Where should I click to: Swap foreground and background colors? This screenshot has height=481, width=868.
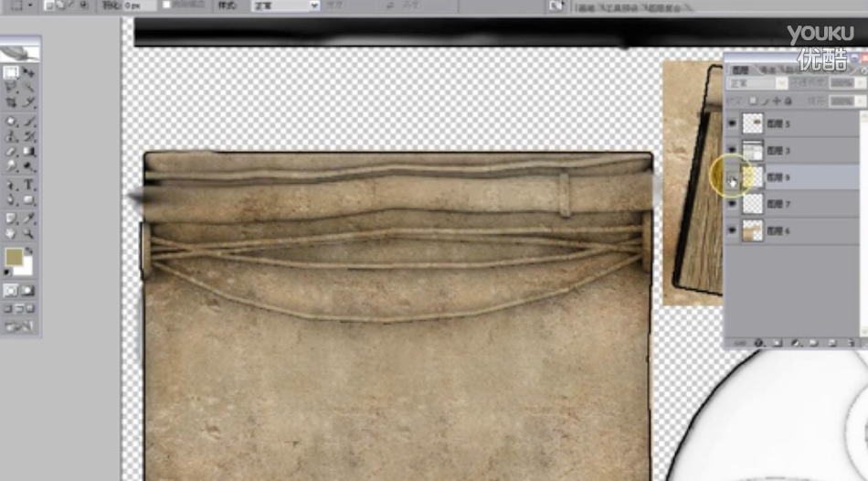pos(29,252)
